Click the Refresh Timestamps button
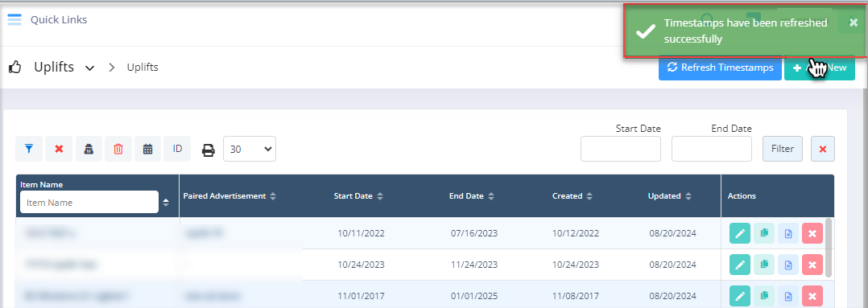Screen dimensions: 868x308 (x=720, y=68)
